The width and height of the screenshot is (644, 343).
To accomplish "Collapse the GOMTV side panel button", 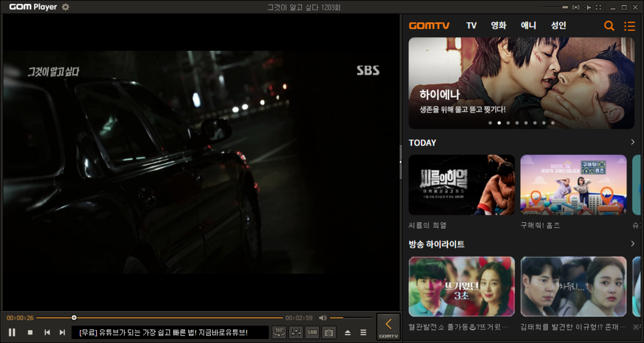I will pos(388,326).
